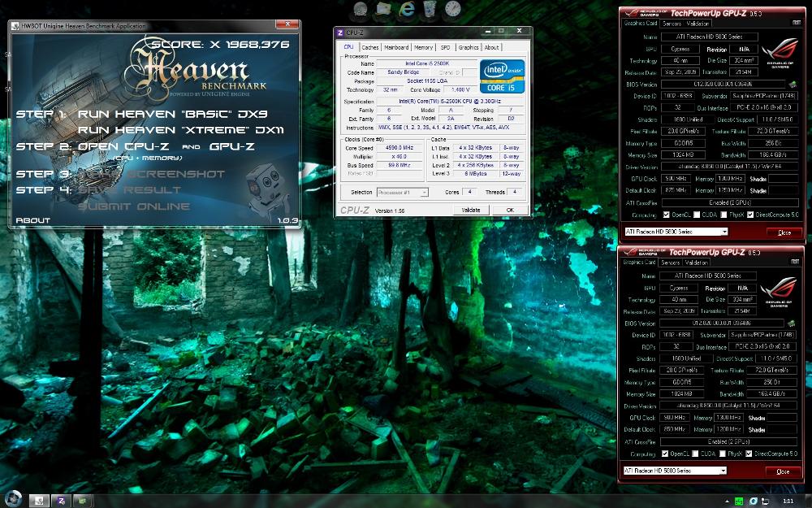Click the first round icon in the top dock

coord(361,9)
